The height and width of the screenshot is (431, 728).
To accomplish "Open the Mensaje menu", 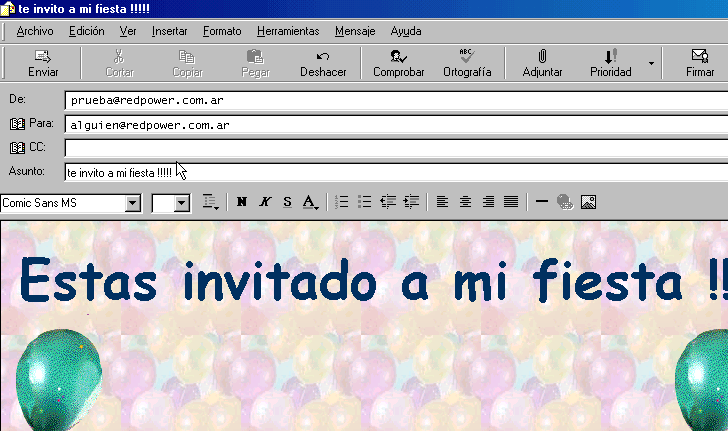I will coord(355,31).
